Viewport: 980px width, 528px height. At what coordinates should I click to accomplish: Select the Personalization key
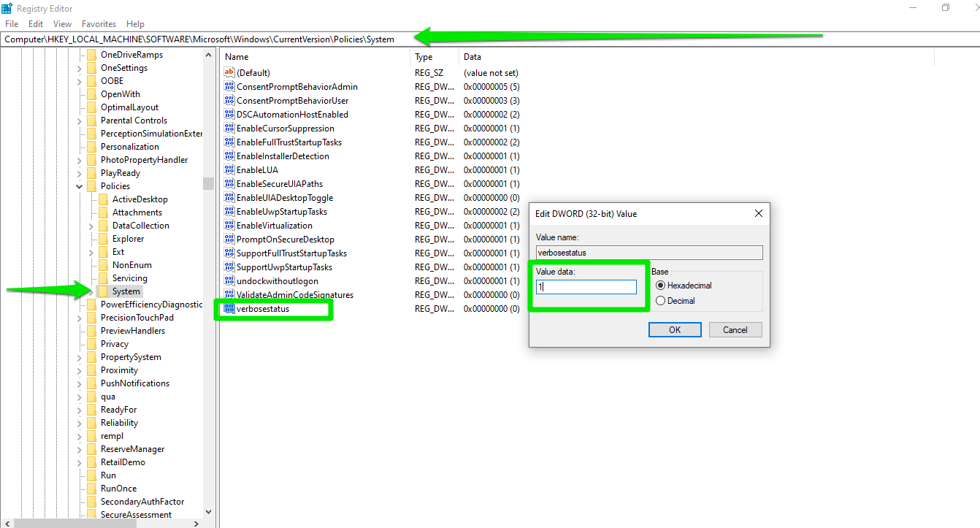coord(130,147)
